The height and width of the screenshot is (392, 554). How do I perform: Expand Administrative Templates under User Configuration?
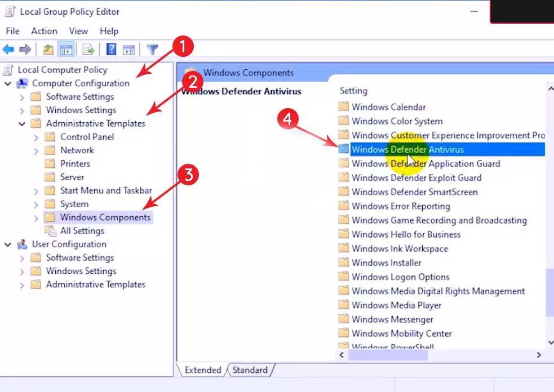[22, 285]
